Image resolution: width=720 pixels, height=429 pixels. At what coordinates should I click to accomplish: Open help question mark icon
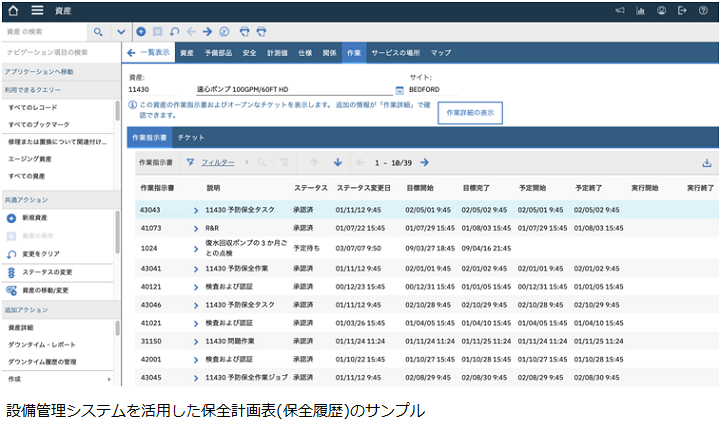(703, 10)
